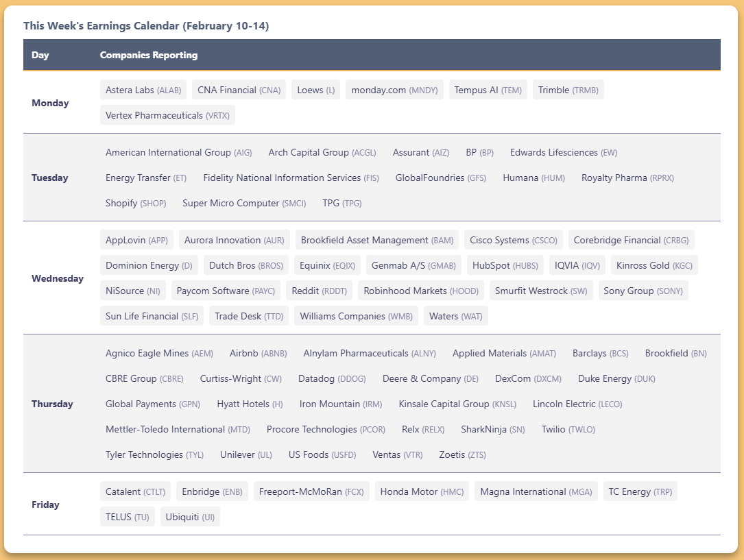This screenshot has height=560, width=744.
Task: Click Williams Companies (WMB)
Action: click(357, 316)
